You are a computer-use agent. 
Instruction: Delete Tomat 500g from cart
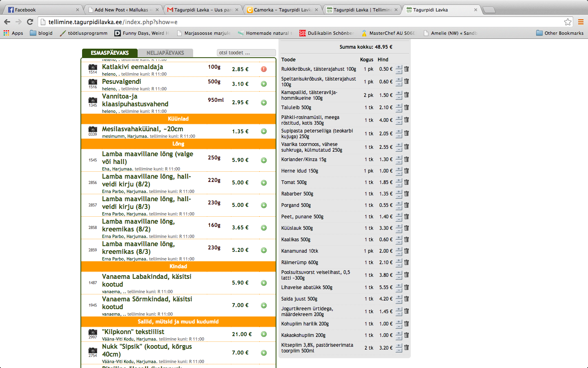click(406, 182)
